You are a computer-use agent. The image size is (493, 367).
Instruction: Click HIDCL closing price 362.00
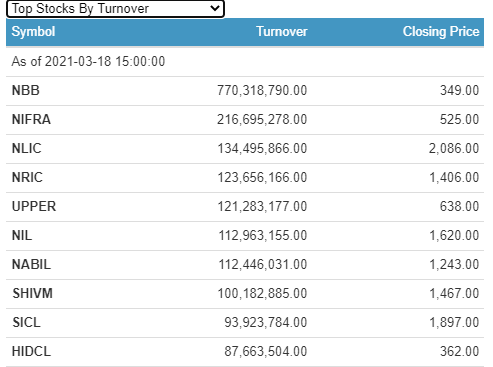[460, 351]
